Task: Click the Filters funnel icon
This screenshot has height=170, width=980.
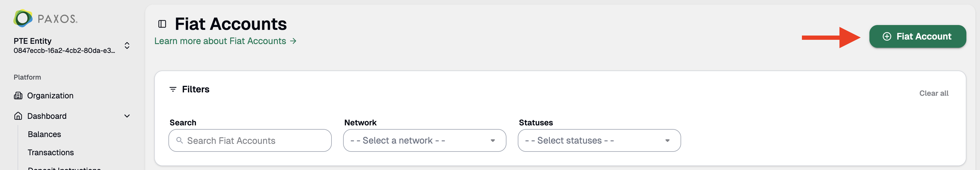Action: [x=174, y=89]
